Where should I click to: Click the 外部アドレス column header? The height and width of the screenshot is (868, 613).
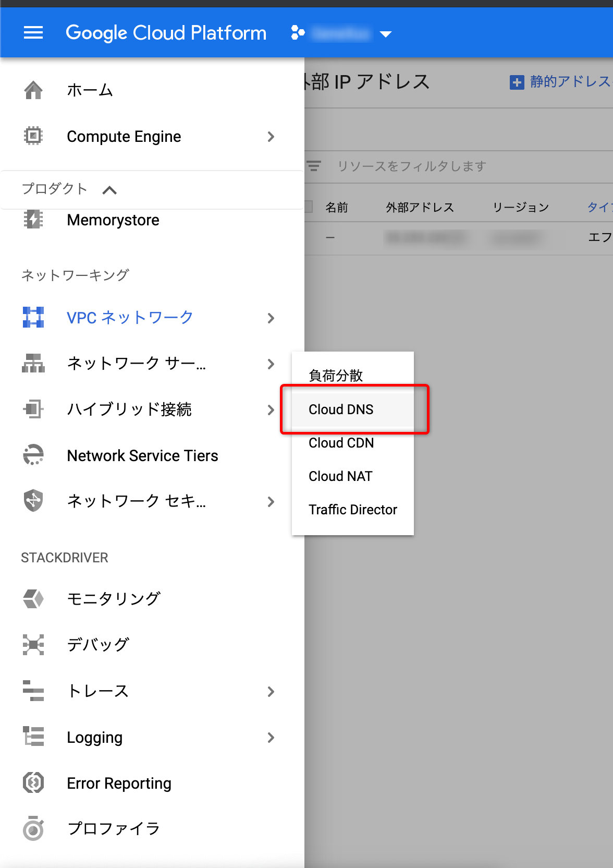(x=420, y=207)
